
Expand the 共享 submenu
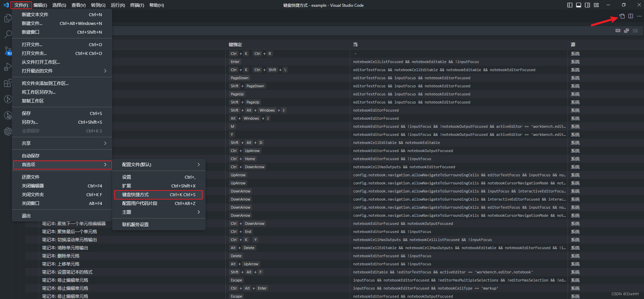point(62,143)
